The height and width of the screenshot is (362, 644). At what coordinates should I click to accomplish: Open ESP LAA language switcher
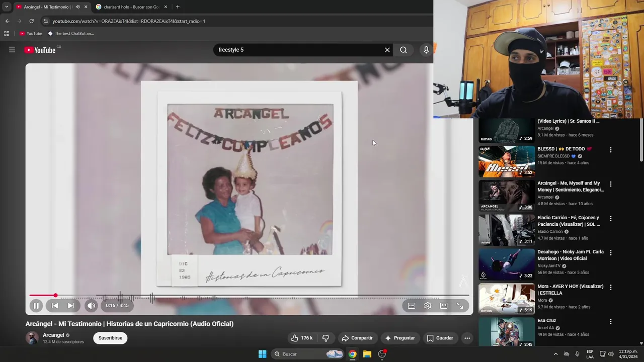pos(590,354)
